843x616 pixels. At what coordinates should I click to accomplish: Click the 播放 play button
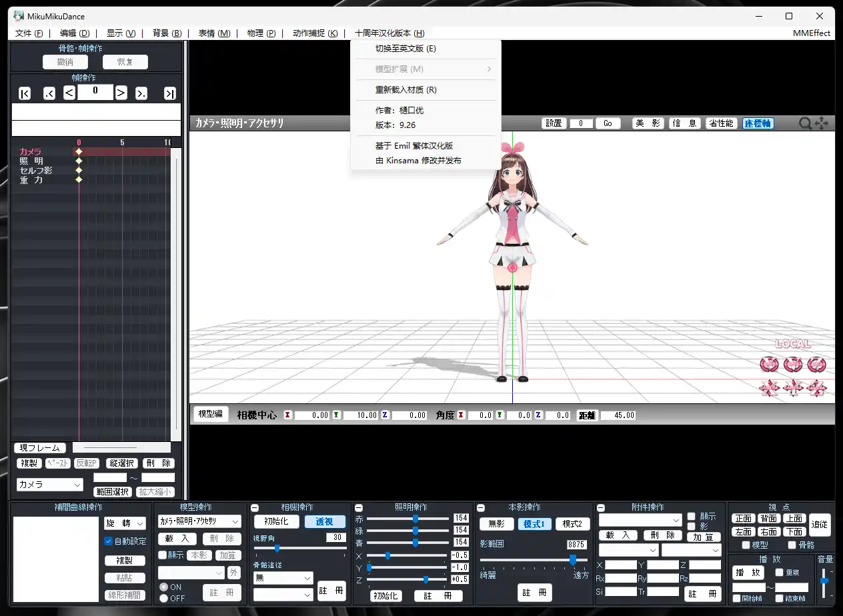pos(748,572)
